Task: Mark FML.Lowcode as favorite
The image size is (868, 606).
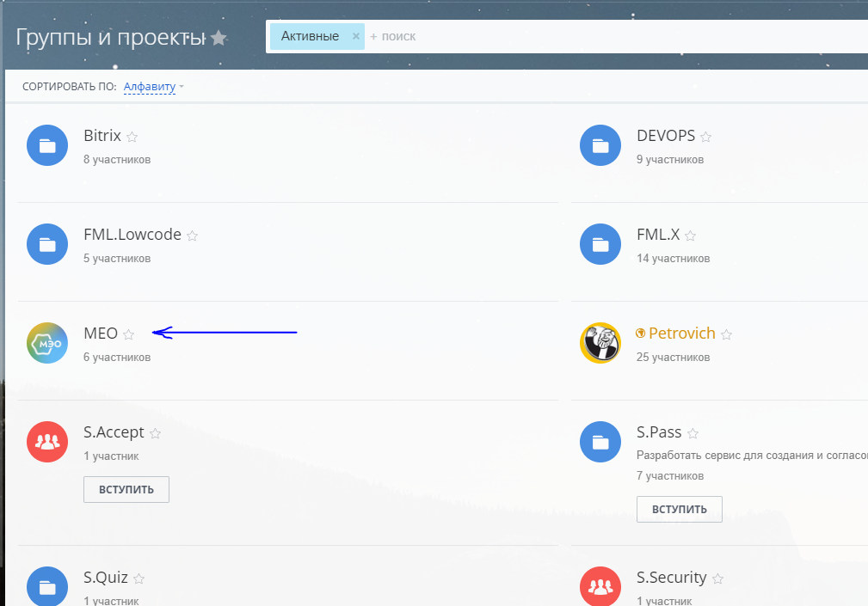Action: [192, 236]
